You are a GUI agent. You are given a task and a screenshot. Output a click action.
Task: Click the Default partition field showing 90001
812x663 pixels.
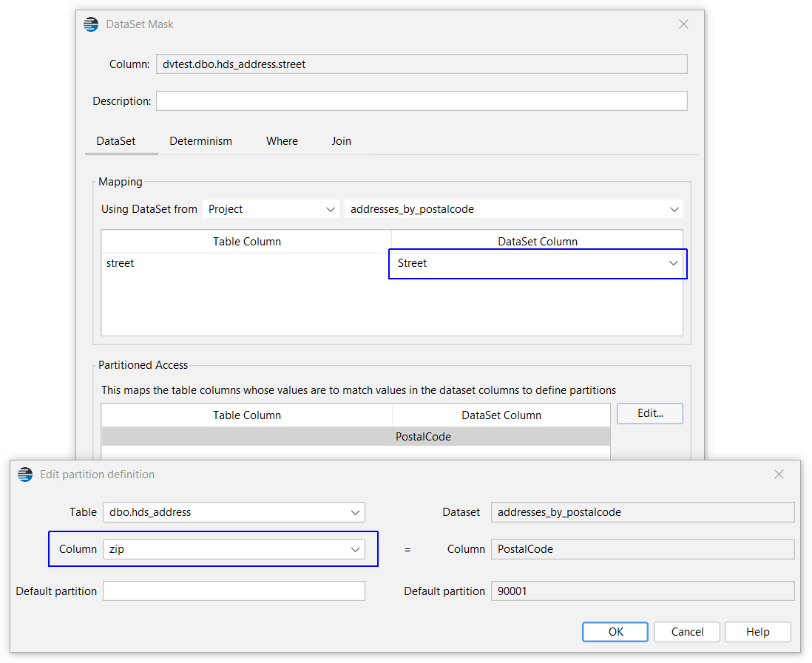coord(643,591)
